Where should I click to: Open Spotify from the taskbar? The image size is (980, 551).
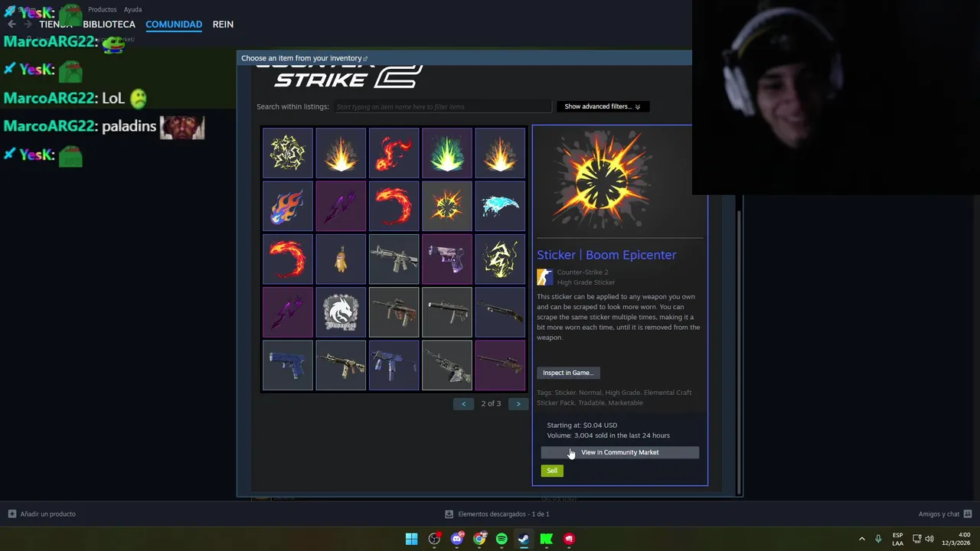[x=501, y=539]
